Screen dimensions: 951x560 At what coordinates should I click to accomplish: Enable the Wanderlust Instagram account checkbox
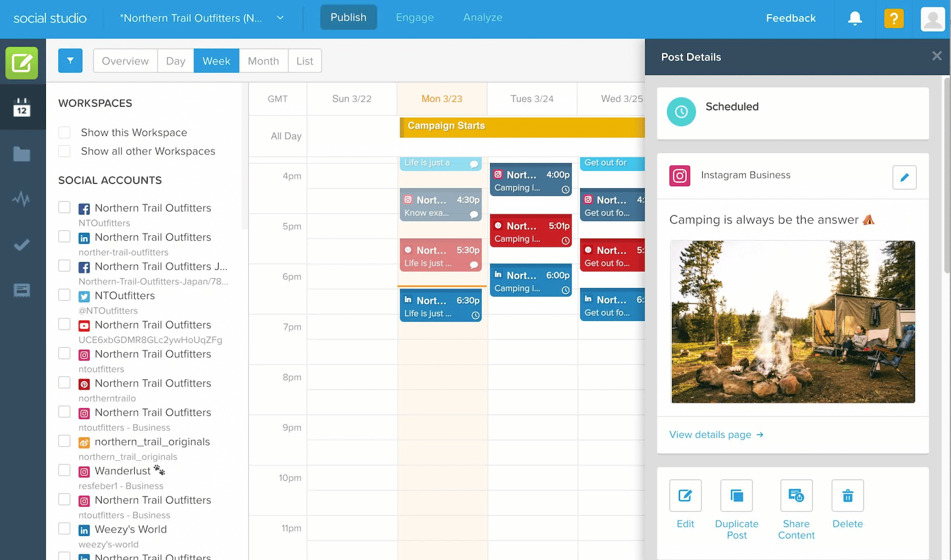(64, 470)
